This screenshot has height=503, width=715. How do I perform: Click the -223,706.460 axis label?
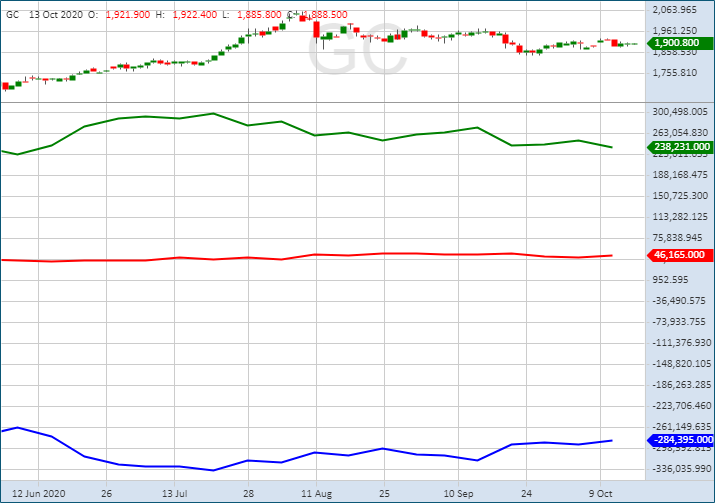coord(681,405)
